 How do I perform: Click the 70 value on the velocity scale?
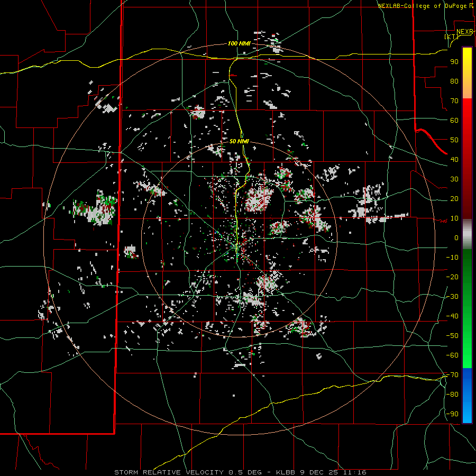[454, 101]
